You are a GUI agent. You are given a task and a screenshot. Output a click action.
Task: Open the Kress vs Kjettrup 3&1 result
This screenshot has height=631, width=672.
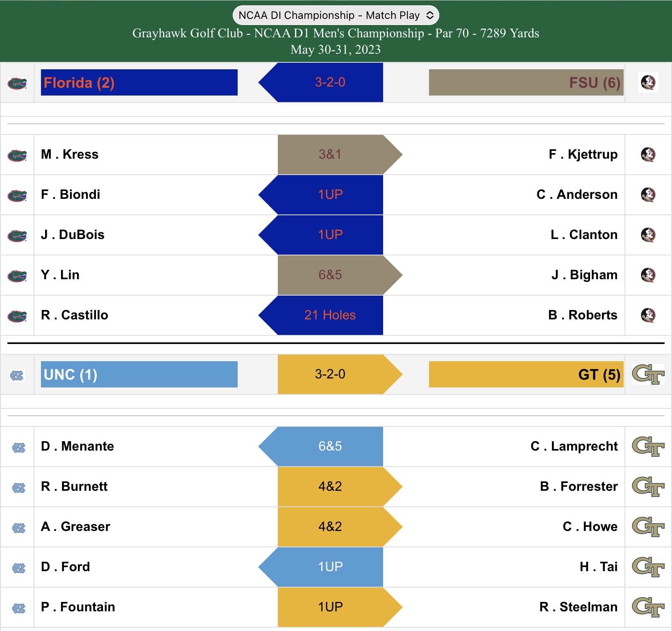[x=330, y=155]
